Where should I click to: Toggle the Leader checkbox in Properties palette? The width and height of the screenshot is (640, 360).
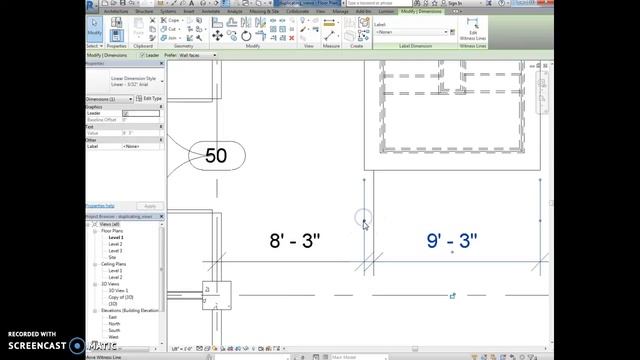coord(126,113)
